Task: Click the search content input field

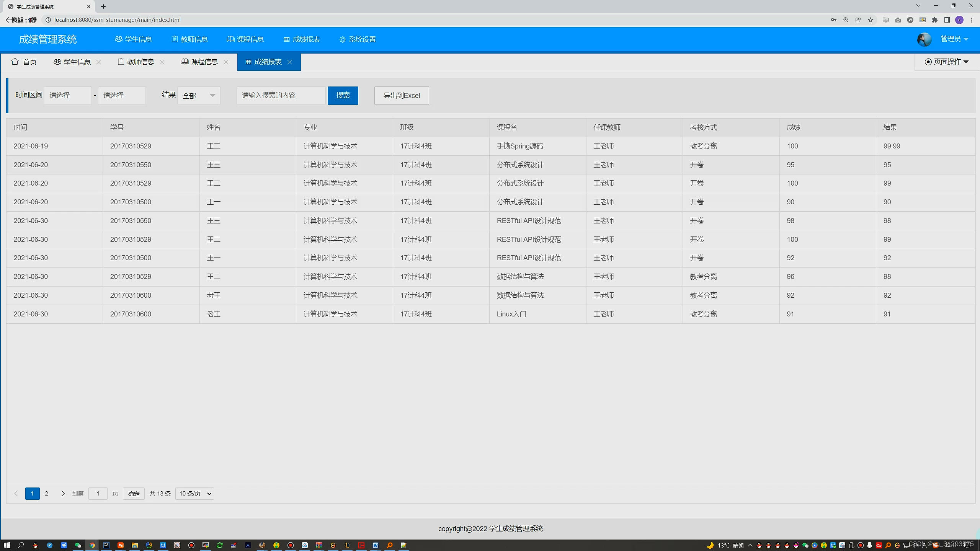Action: click(281, 95)
